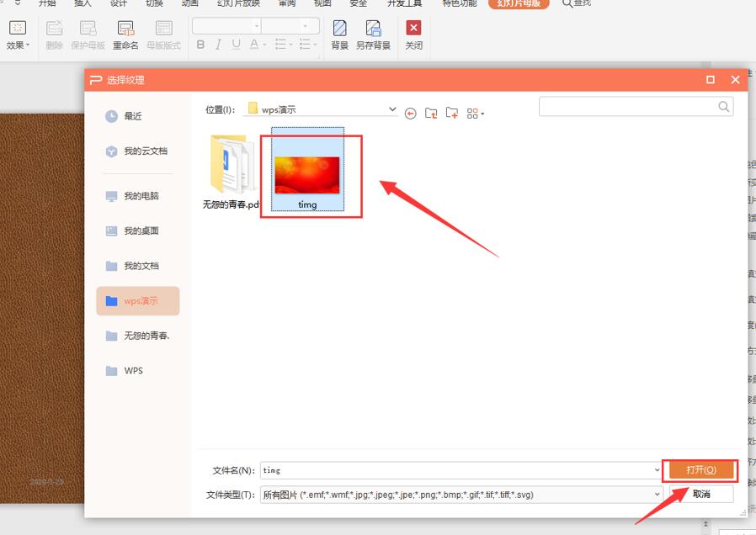
Task: Click the Cancel (取消) button
Action: click(x=701, y=494)
